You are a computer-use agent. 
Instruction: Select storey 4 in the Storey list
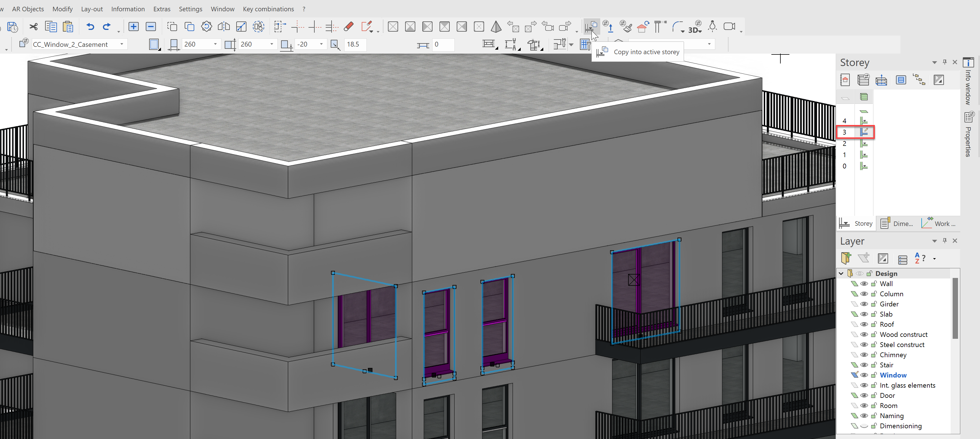click(844, 121)
